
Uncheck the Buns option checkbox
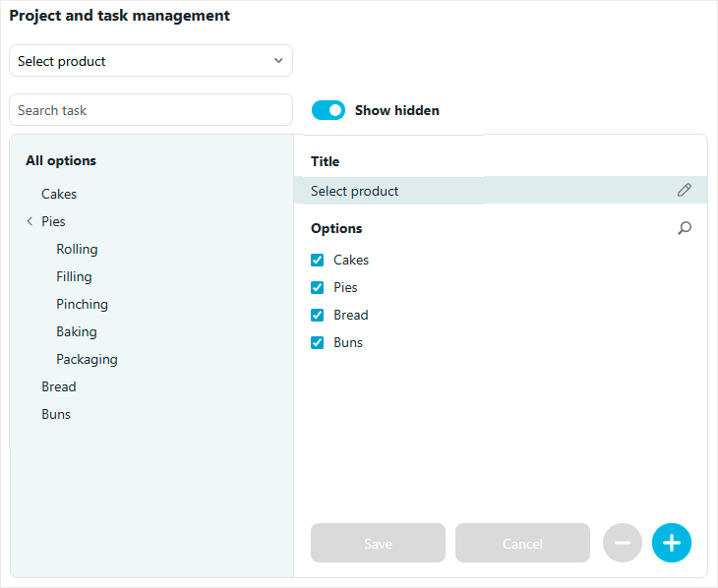click(x=318, y=342)
